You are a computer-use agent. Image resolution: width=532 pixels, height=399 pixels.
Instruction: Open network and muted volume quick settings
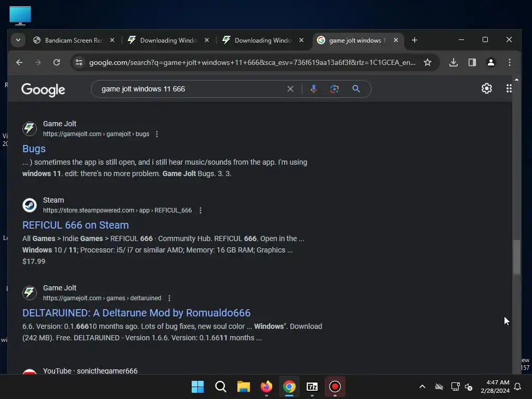(462, 387)
